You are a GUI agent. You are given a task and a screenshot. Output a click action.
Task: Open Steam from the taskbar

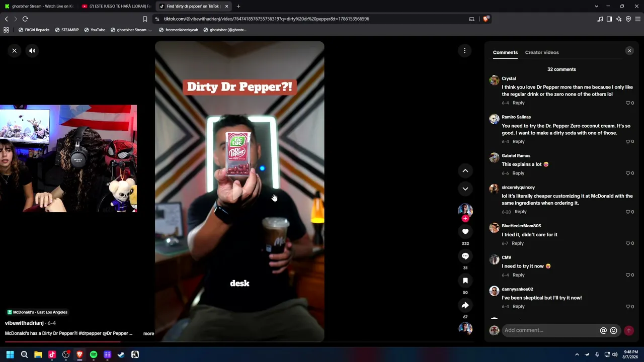(x=121, y=355)
